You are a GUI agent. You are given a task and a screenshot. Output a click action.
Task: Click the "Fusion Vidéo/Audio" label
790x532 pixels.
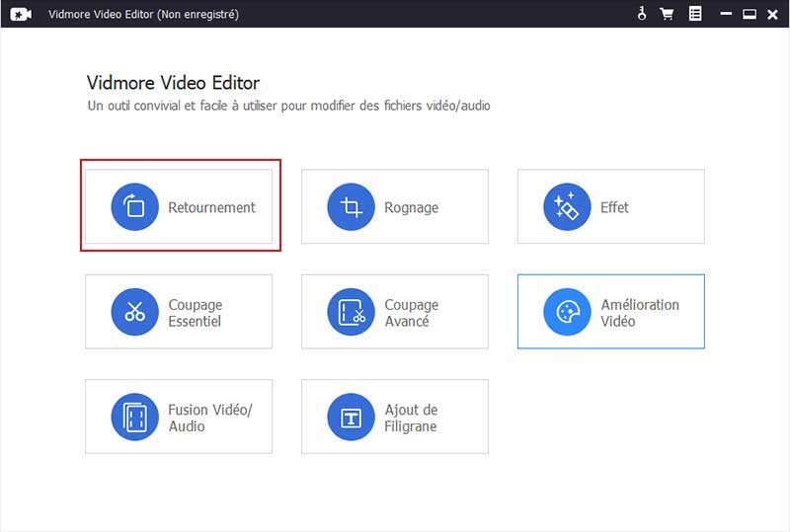pos(210,418)
